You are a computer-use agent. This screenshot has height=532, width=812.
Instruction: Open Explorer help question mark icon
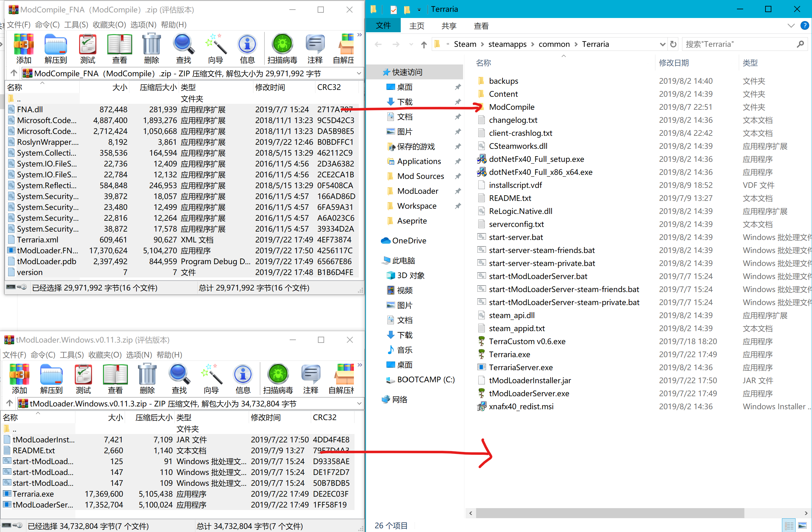(804, 25)
